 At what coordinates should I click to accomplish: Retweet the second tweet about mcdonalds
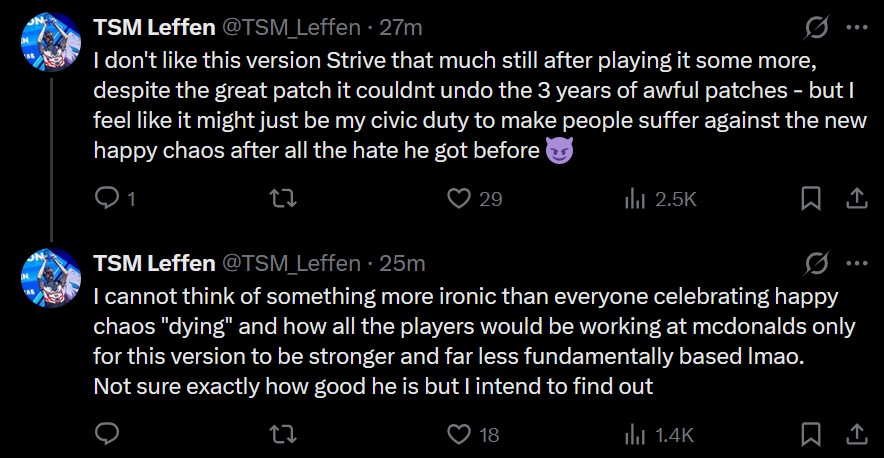click(x=284, y=434)
